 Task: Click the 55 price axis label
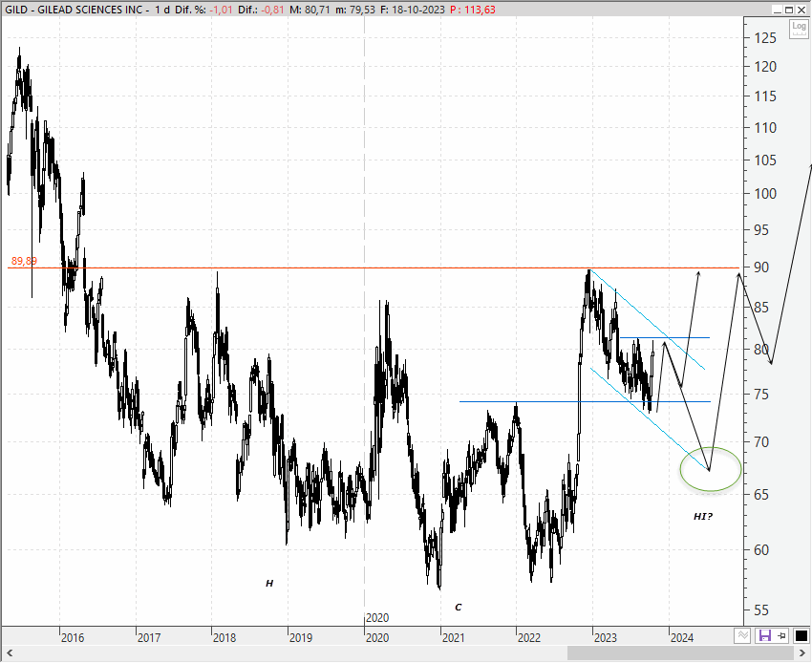pos(761,610)
